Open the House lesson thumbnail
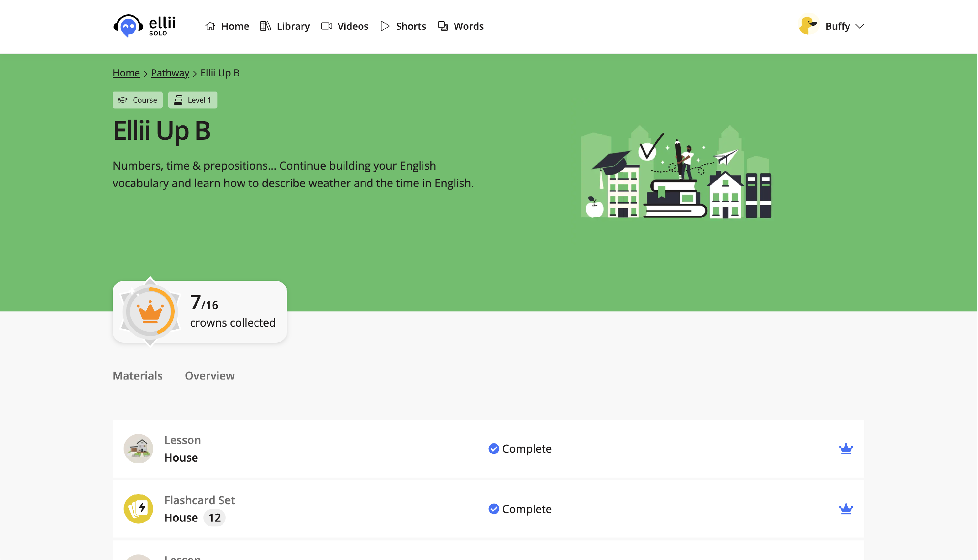 [x=138, y=449]
